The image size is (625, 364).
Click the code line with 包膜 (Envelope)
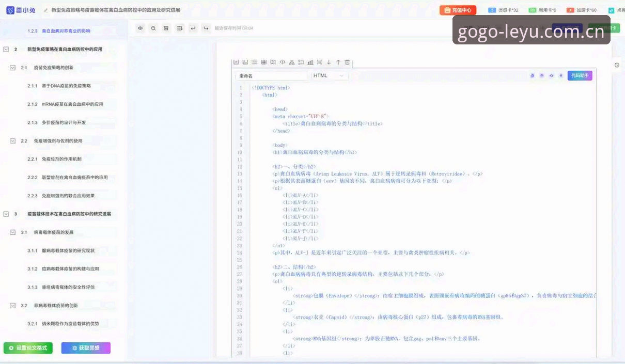(x=444, y=296)
